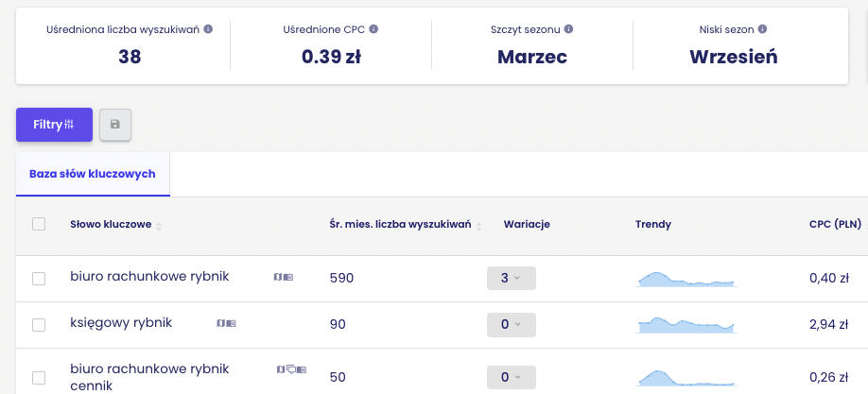This screenshot has height=394, width=868.
Task: Click trend chart for biuro rachunkowe rybnik
Action: click(686, 279)
